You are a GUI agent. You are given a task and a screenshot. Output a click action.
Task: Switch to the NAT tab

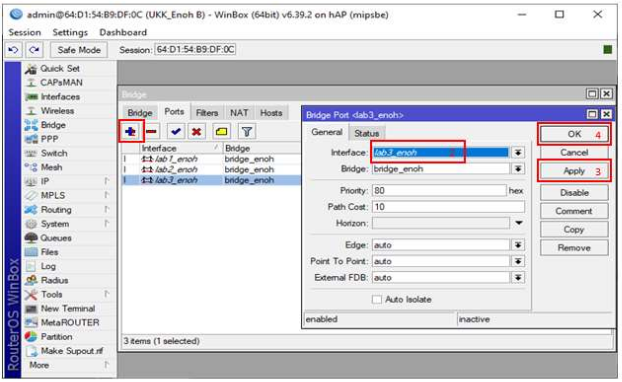coord(239,113)
